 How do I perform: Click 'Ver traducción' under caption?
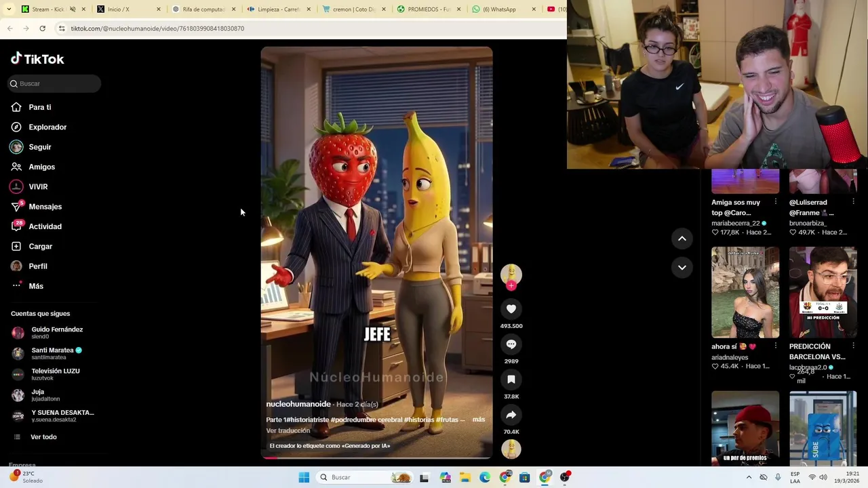point(288,430)
